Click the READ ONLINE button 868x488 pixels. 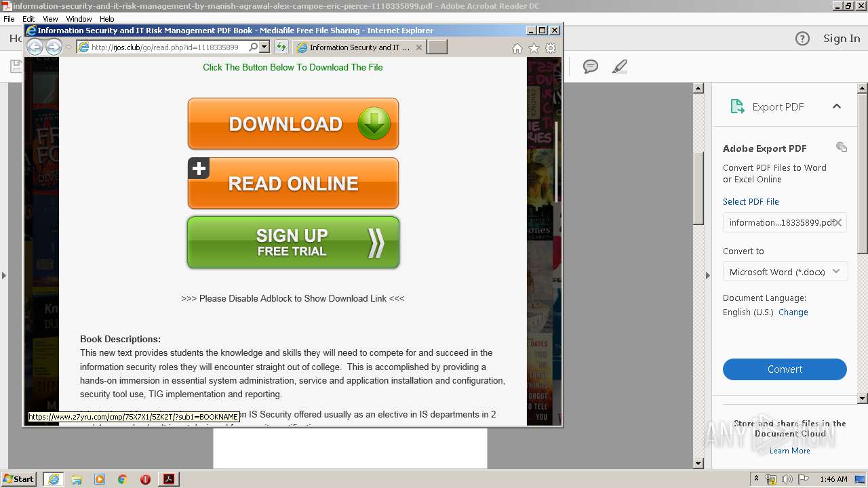tap(293, 183)
